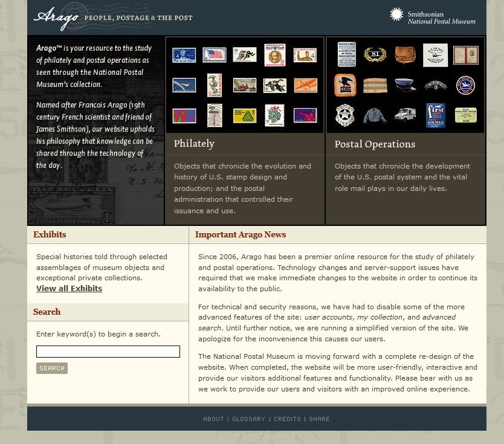Click the orange airplane airmail stamp
This screenshot has height=444, width=504.
pos(305,85)
